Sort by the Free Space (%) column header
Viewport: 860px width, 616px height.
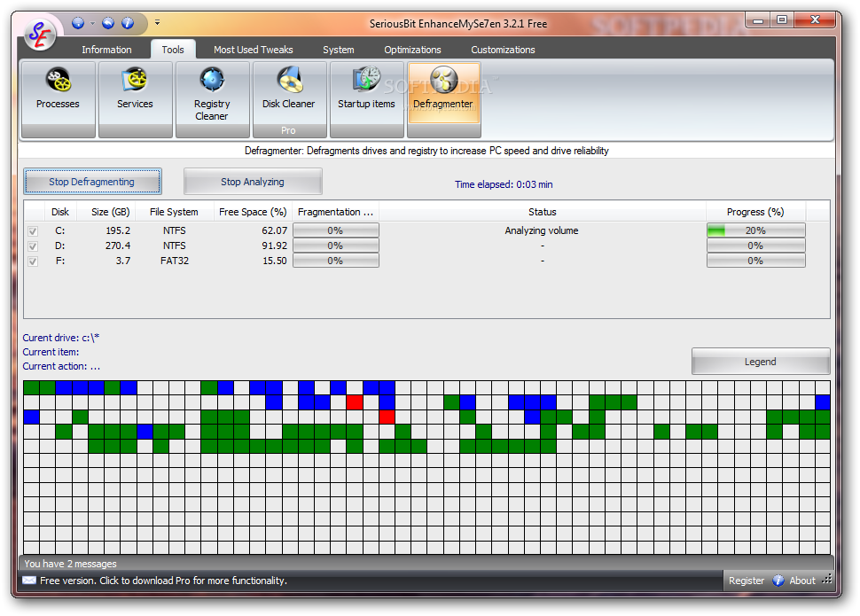click(253, 212)
